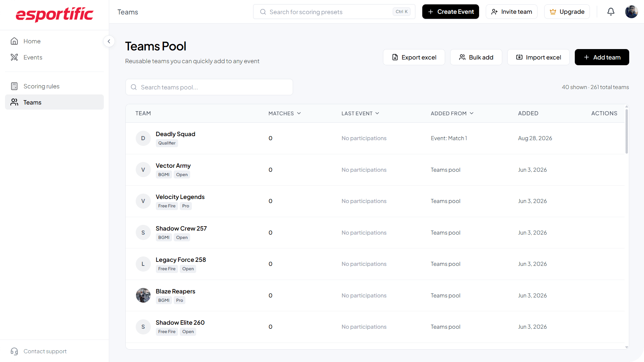Open notifications bell
644x362 pixels.
611,12
